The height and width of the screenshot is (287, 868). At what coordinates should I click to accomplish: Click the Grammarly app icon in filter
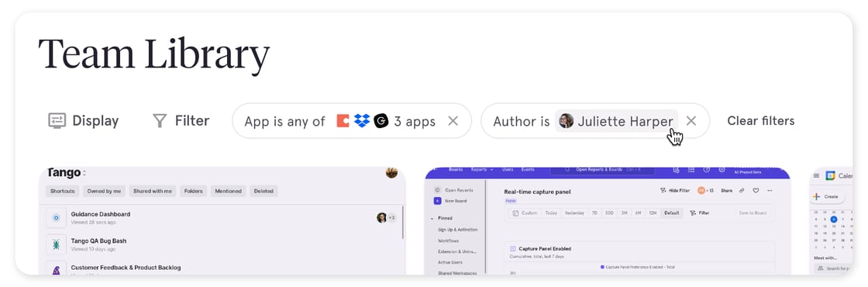point(381,121)
